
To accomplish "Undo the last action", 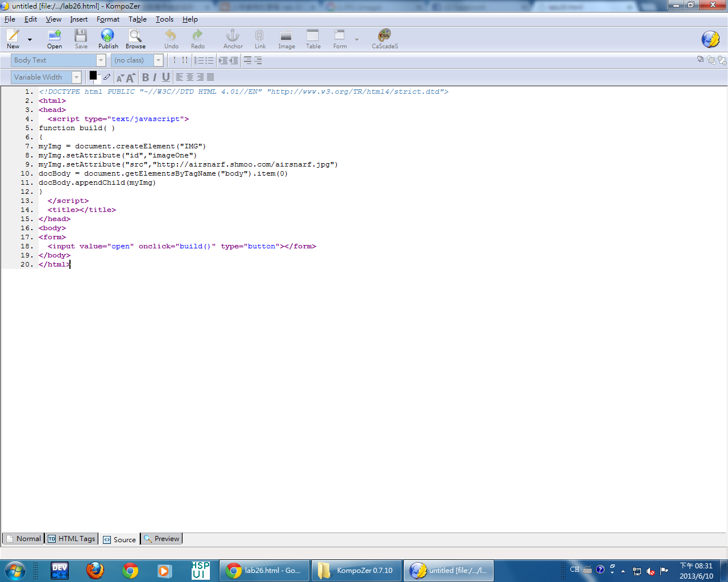I will coord(171,39).
